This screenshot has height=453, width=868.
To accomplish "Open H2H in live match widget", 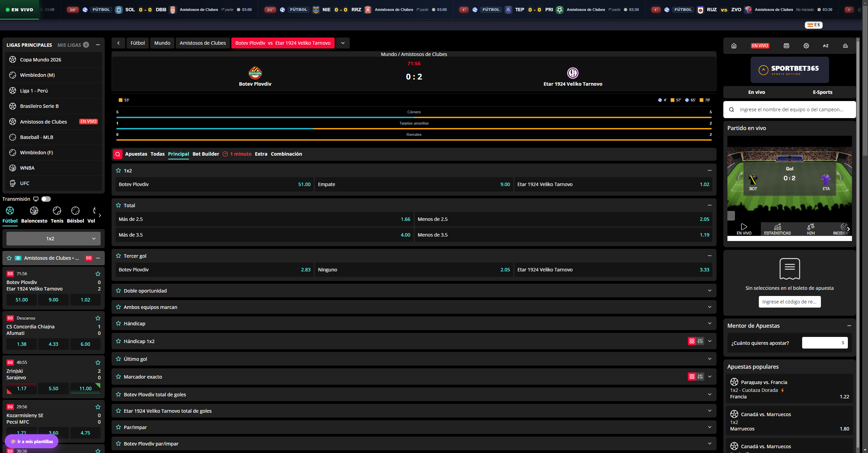I will point(811,229).
